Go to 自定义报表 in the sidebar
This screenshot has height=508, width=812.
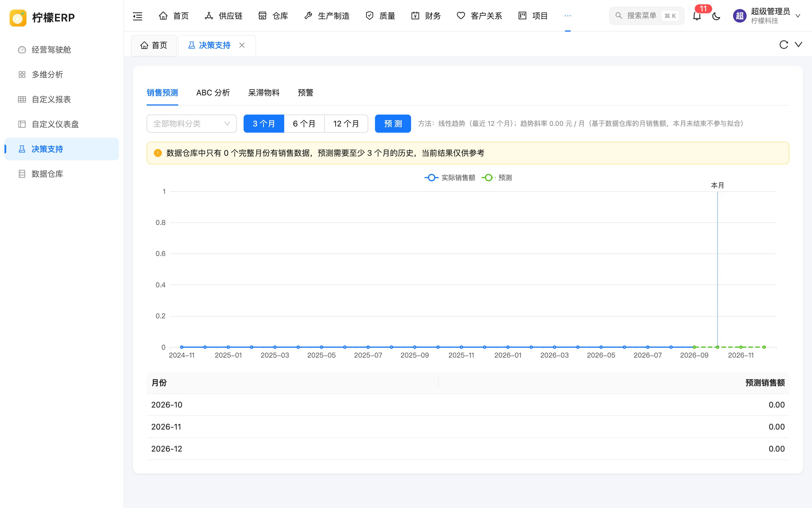point(62,99)
